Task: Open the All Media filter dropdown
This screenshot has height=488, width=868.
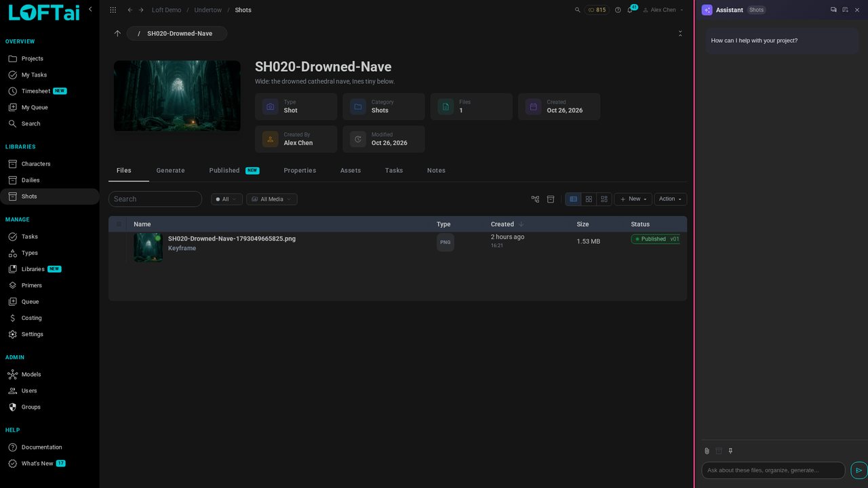Action: coord(272,199)
